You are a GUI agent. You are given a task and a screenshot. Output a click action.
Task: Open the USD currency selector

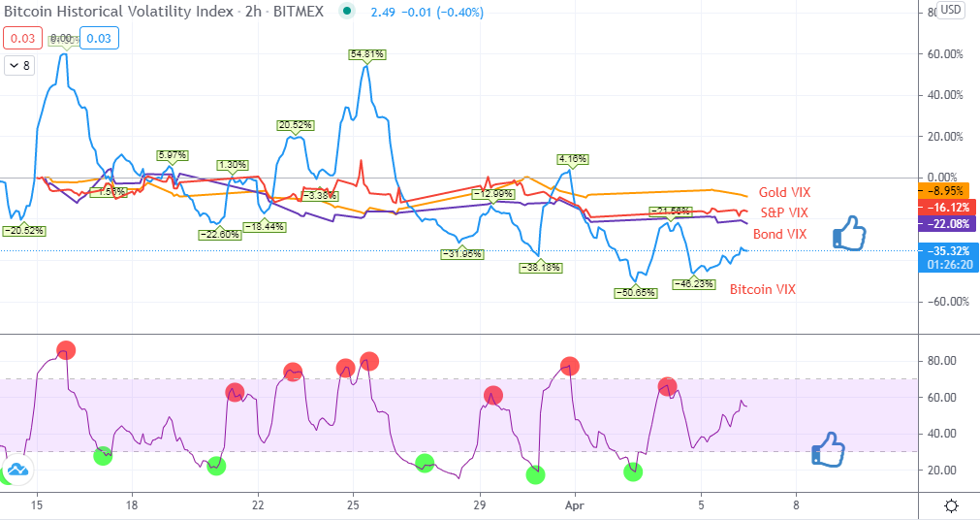point(951,10)
